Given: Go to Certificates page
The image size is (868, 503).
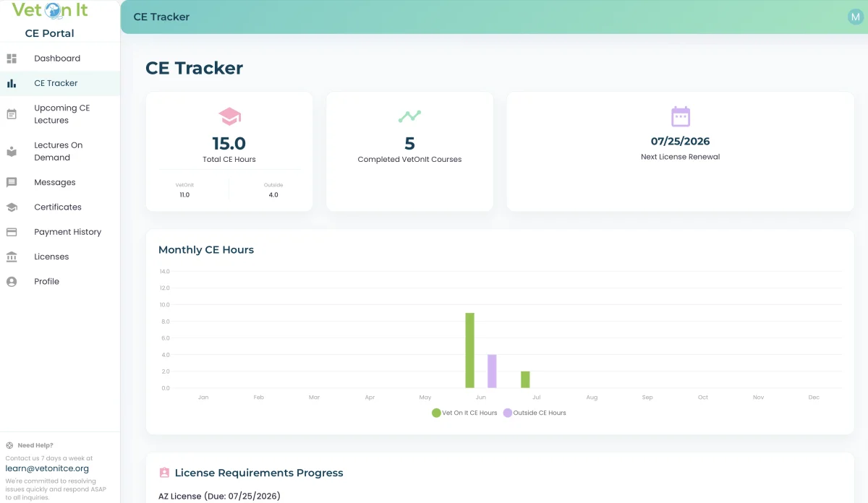Looking at the screenshot, I should 60,207.
